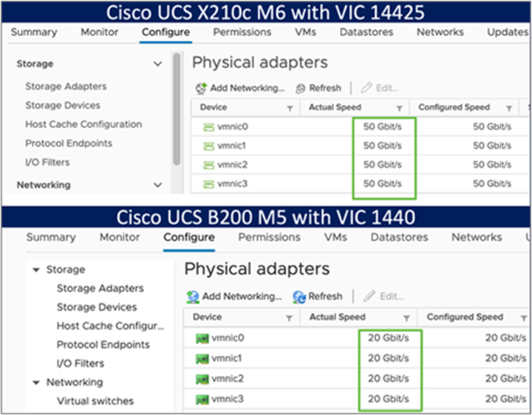Image resolution: width=532 pixels, height=415 pixels.
Task: Click the vmnic3 adapter icon in the top table
Action: point(209,183)
